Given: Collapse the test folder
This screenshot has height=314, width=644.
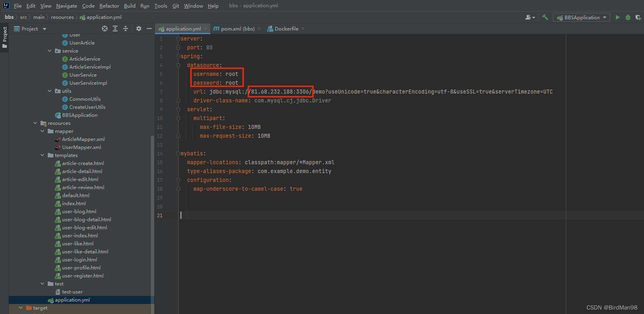Looking at the screenshot, I should pos(43,284).
